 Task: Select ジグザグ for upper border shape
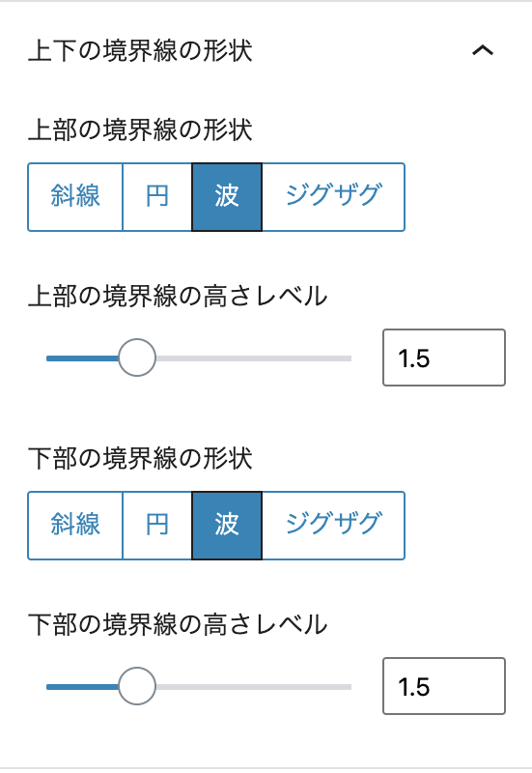tap(333, 197)
